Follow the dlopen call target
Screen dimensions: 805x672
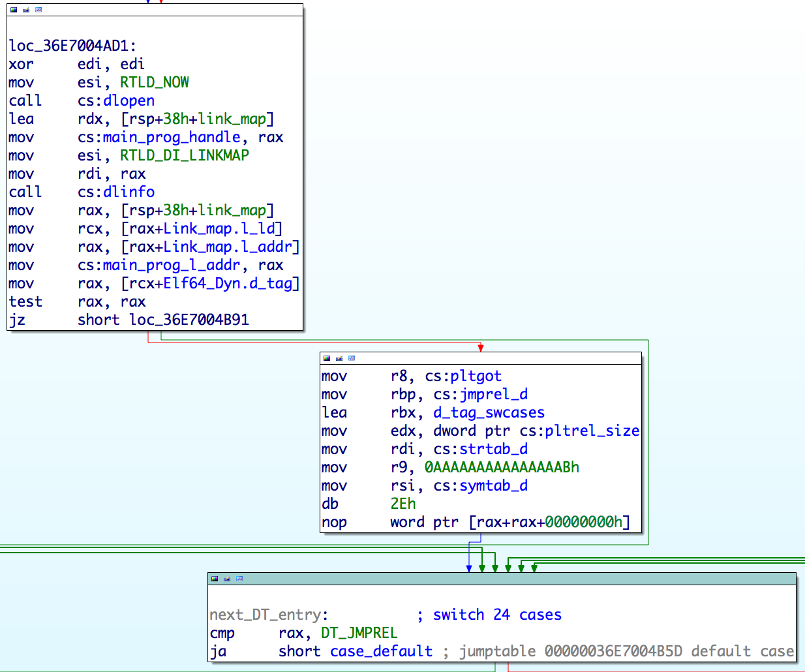point(129,100)
